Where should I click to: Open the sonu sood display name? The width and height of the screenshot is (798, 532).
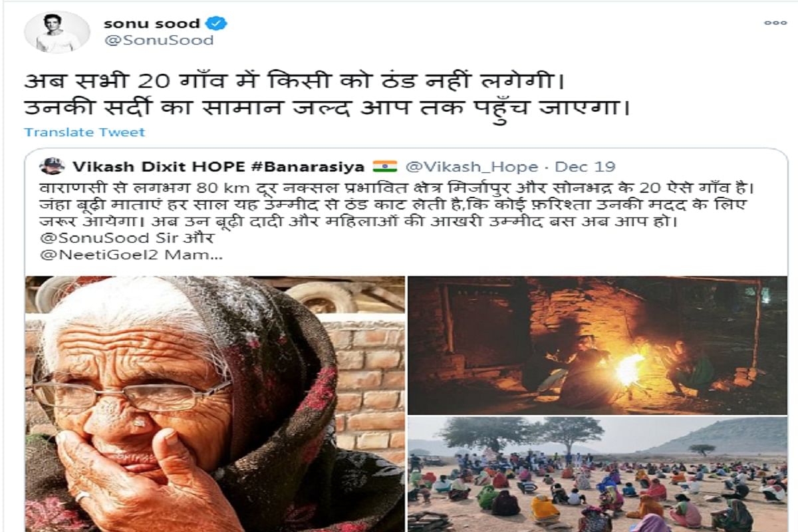pos(152,23)
